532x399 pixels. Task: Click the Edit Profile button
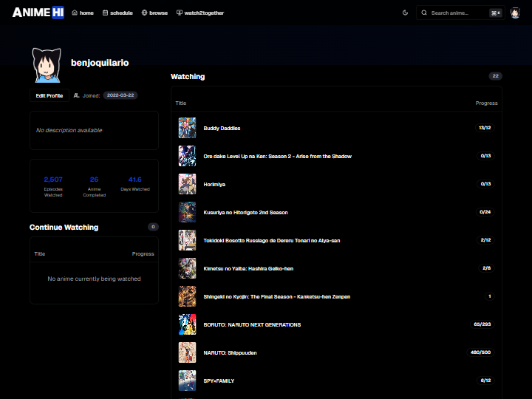click(x=50, y=95)
